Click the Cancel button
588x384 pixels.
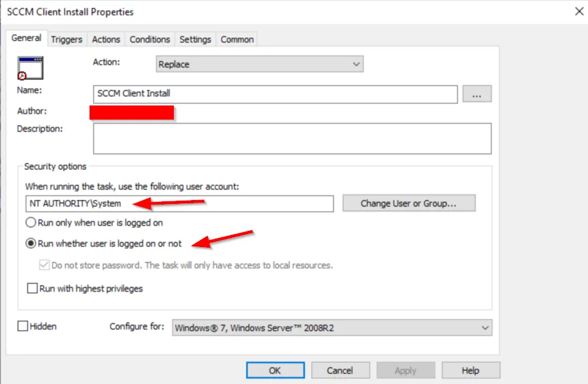pyautogui.click(x=340, y=370)
